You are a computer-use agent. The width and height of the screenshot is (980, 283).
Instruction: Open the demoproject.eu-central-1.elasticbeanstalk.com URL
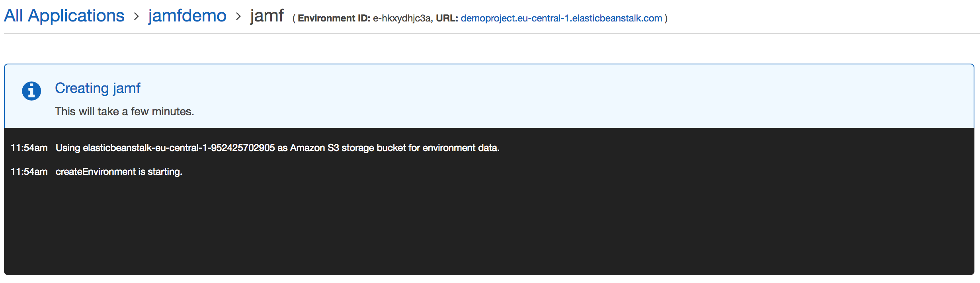click(x=561, y=18)
